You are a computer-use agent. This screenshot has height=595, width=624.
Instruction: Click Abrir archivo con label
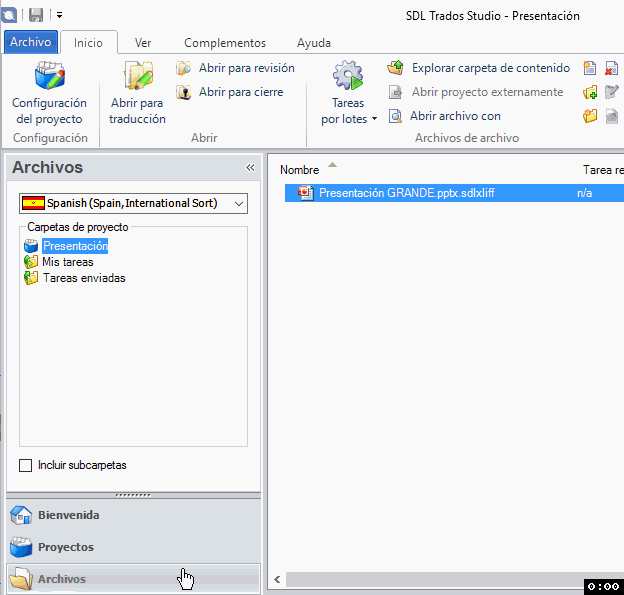[455, 116]
